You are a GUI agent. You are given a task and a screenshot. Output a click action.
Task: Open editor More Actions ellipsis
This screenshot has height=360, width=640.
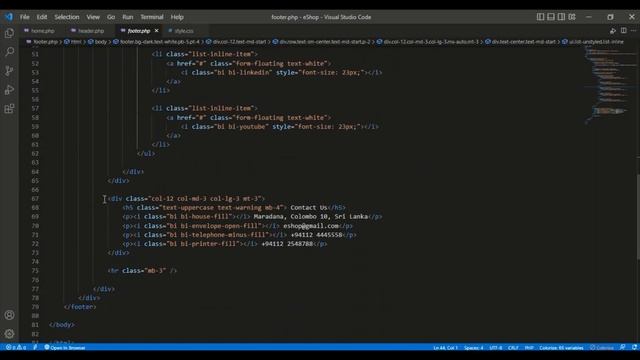click(x=633, y=31)
